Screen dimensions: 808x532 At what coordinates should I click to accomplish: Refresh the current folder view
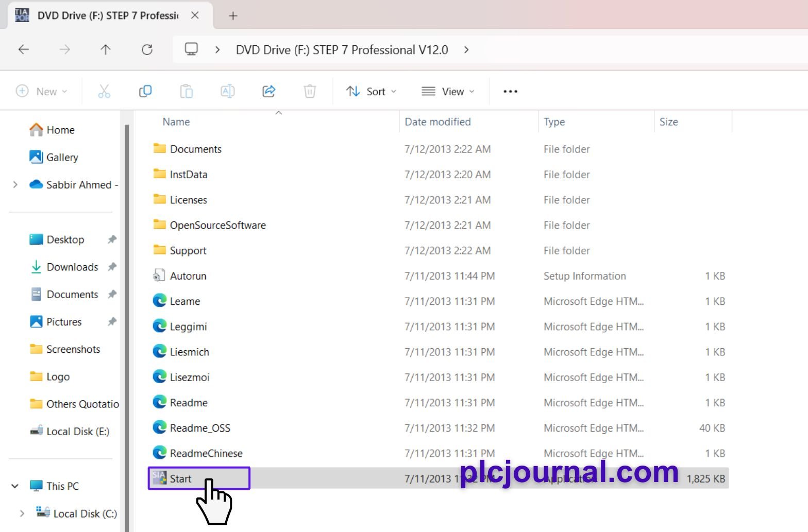click(147, 49)
